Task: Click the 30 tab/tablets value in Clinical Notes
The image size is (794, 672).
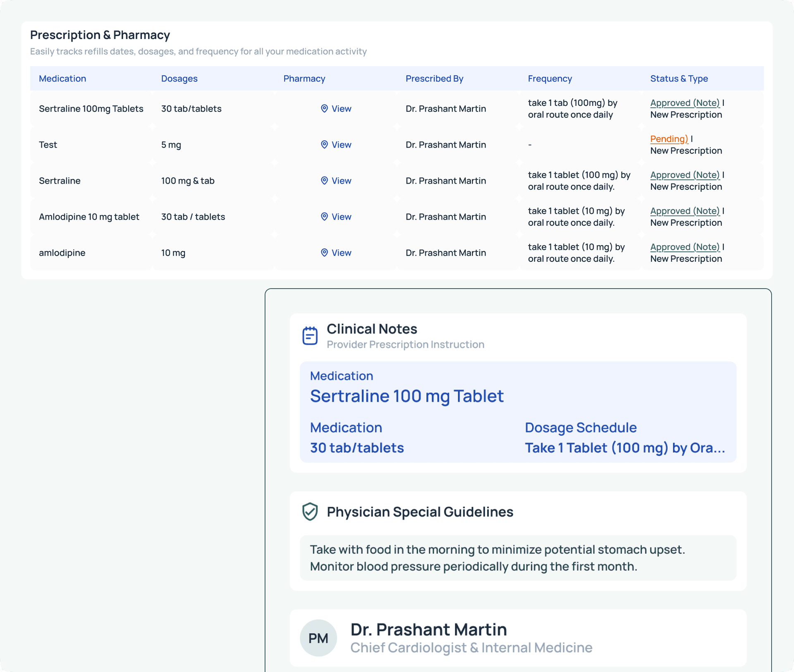Action: 356,447
